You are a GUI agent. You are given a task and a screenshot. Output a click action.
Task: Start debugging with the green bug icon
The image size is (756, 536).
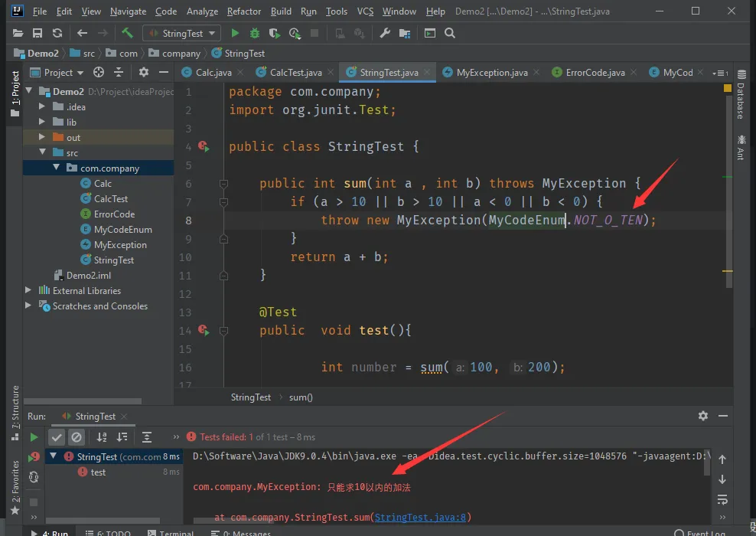[255, 33]
